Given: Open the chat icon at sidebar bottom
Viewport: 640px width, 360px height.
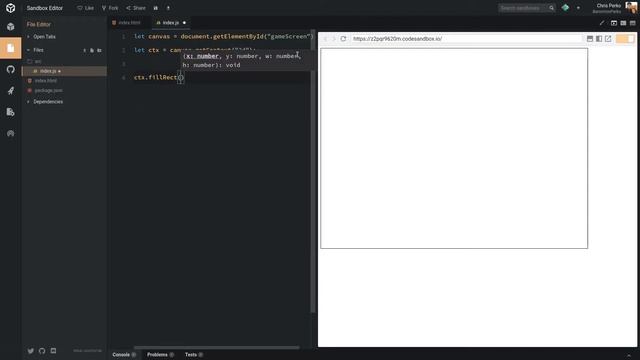Looking at the screenshot, I should [53, 351].
